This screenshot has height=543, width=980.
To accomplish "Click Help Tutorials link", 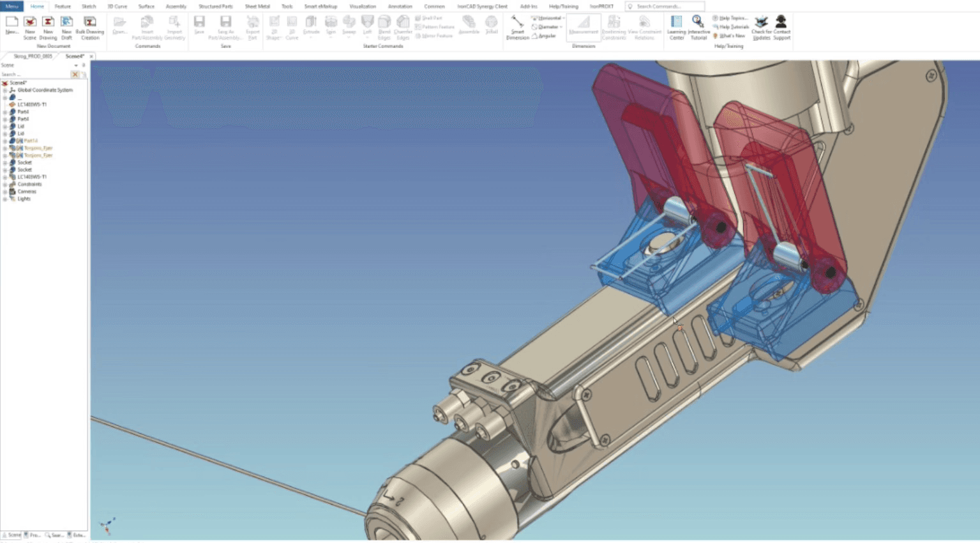I will coord(731,27).
